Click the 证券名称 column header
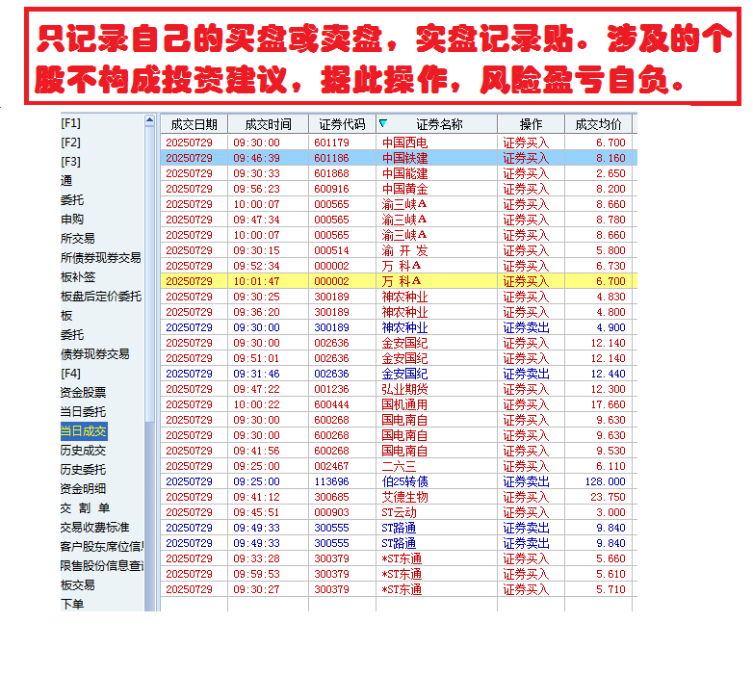The image size is (753, 700). tap(439, 124)
